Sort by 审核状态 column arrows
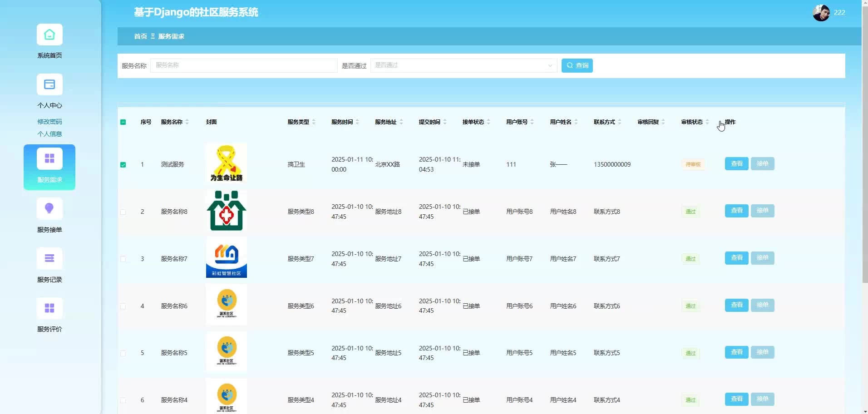The width and height of the screenshot is (868, 414). tap(707, 122)
